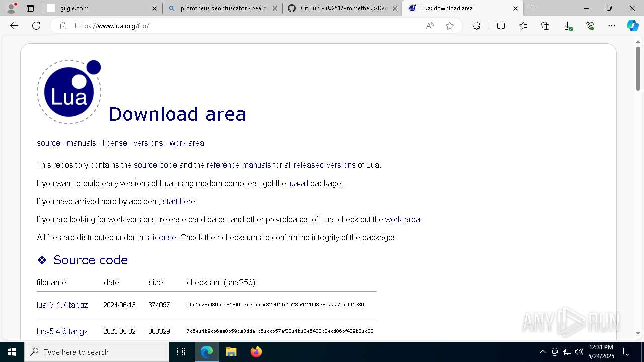View site information lock icon
The image size is (644, 362).
click(63, 26)
